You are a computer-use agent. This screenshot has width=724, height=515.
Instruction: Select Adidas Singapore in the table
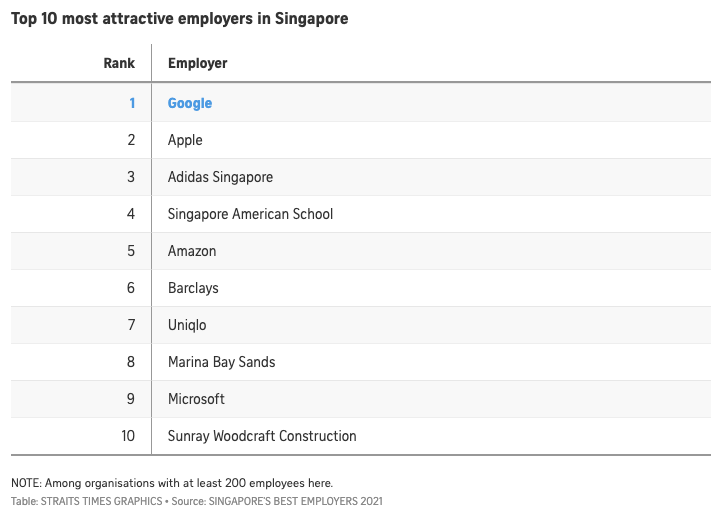coord(220,177)
